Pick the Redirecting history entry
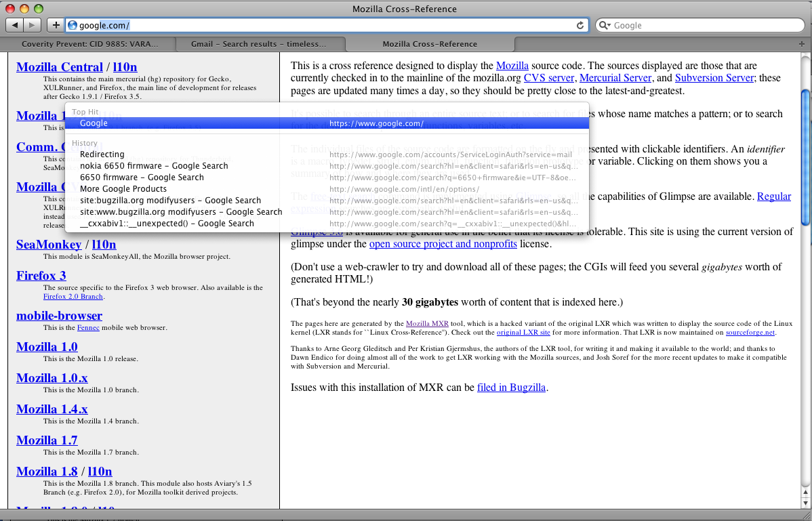Image resolution: width=812 pixels, height=521 pixels. pyautogui.click(x=327, y=154)
